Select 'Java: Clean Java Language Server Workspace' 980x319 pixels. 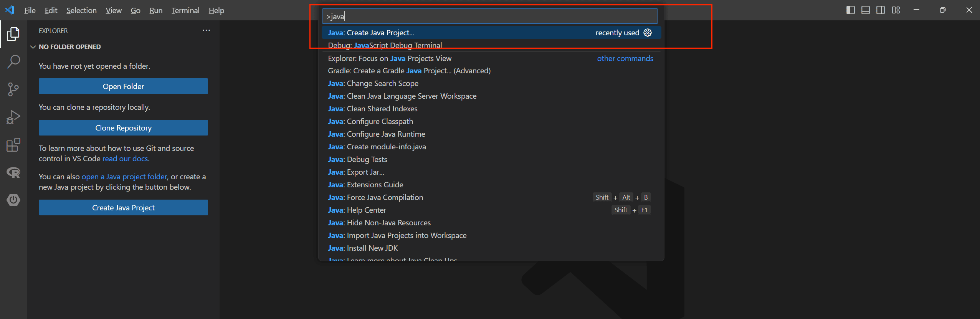click(x=491, y=96)
